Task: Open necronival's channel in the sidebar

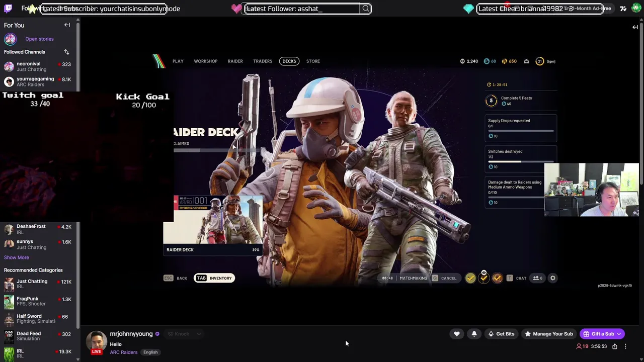Action: coord(38,66)
